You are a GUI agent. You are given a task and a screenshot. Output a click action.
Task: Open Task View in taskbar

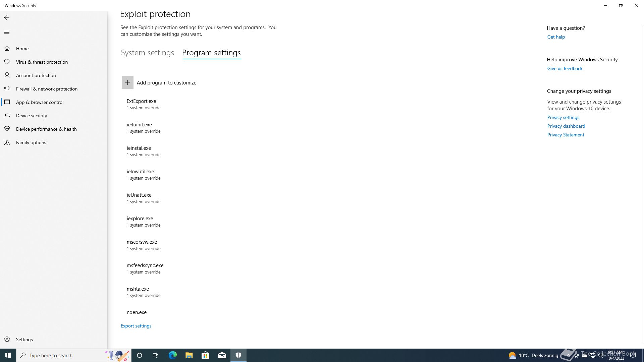pos(156,355)
